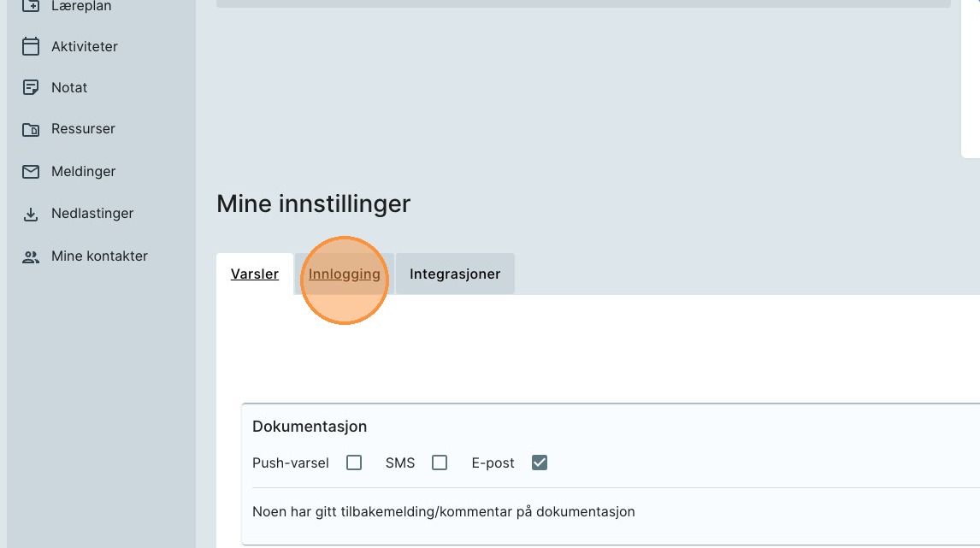
Task: Select the Notat text link
Action: point(69,87)
